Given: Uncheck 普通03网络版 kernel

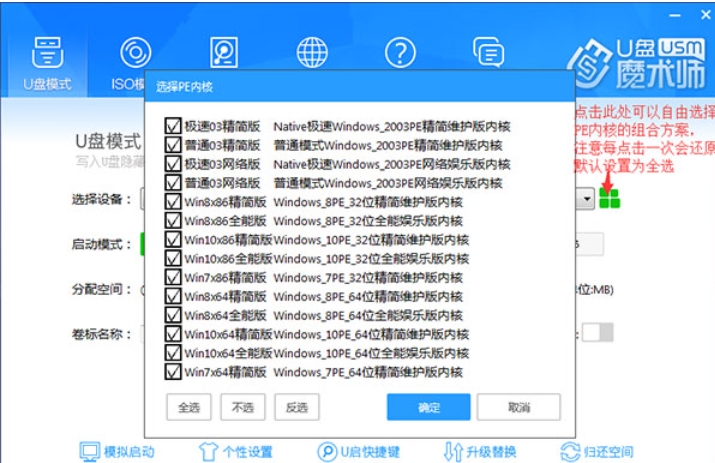Looking at the screenshot, I should [x=173, y=183].
